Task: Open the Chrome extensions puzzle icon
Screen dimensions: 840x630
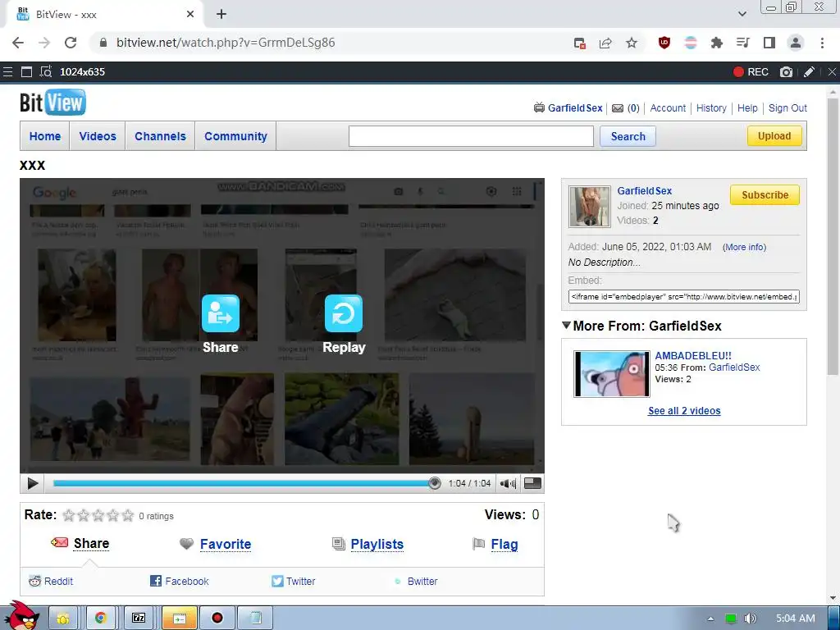Action: tap(717, 43)
